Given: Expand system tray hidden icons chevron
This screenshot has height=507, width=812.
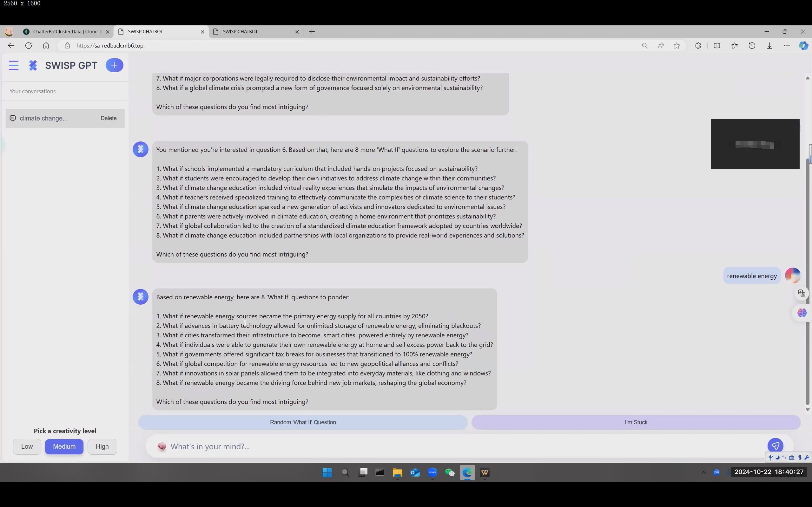Looking at the screenshot, I should point(703,472).
